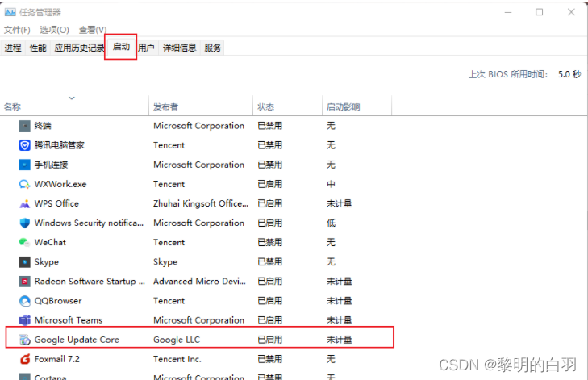The image size is (588, 380).
Task: Click the 已启用 status of Microsoft Teams
Action: [x=270, y=320]
